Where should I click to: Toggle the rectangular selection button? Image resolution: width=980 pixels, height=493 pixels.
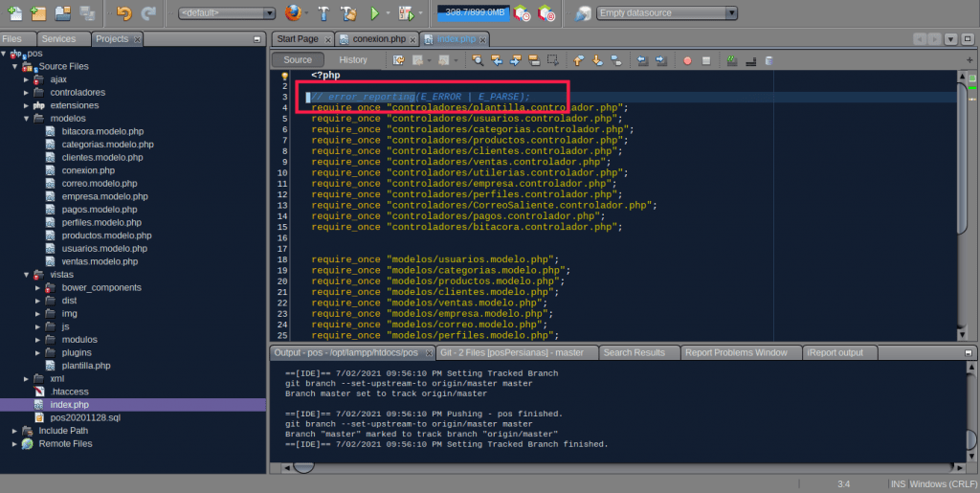[552, 60]
